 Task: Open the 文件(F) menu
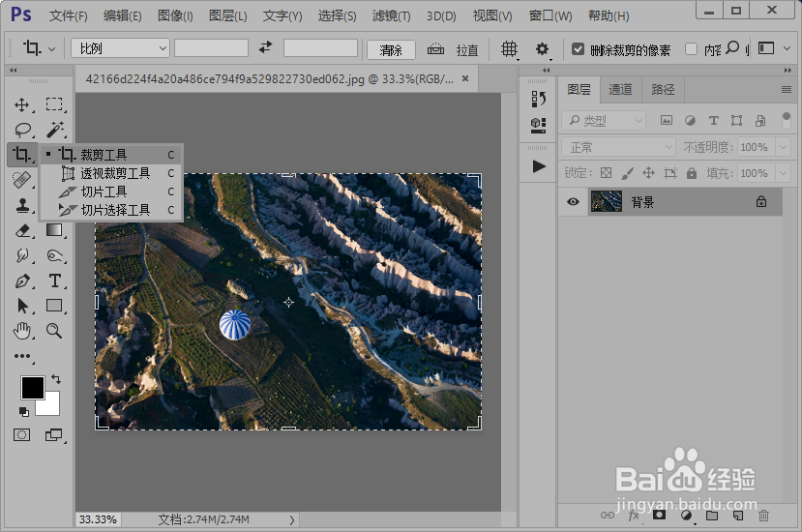tap(69, 15)
